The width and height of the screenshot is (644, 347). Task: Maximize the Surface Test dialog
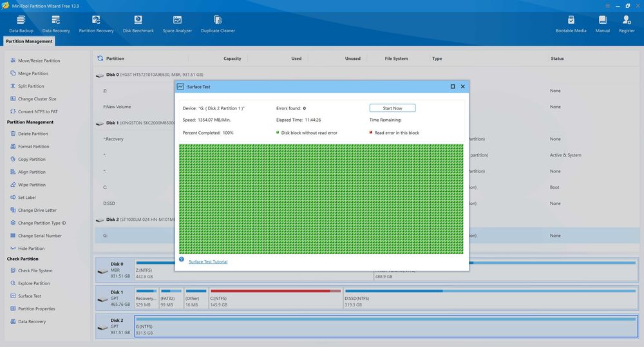pos(453,86)
